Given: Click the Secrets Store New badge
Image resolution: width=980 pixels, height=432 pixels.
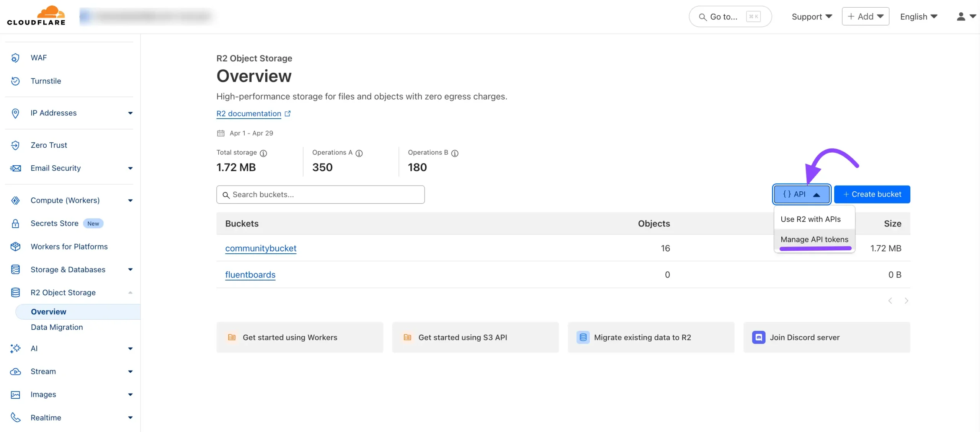Looking at the screenshot, I should click(93, 223).
